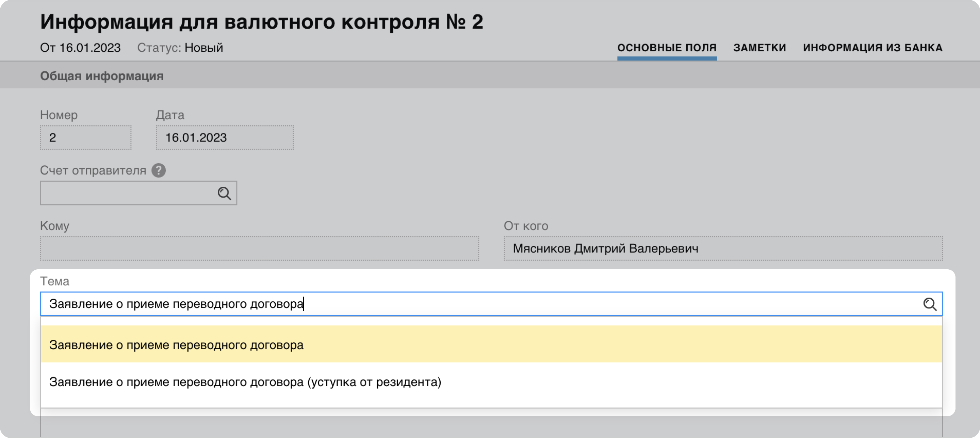
Task: Click the text area below the suggestion list
Action: click(x=491, y=426)
